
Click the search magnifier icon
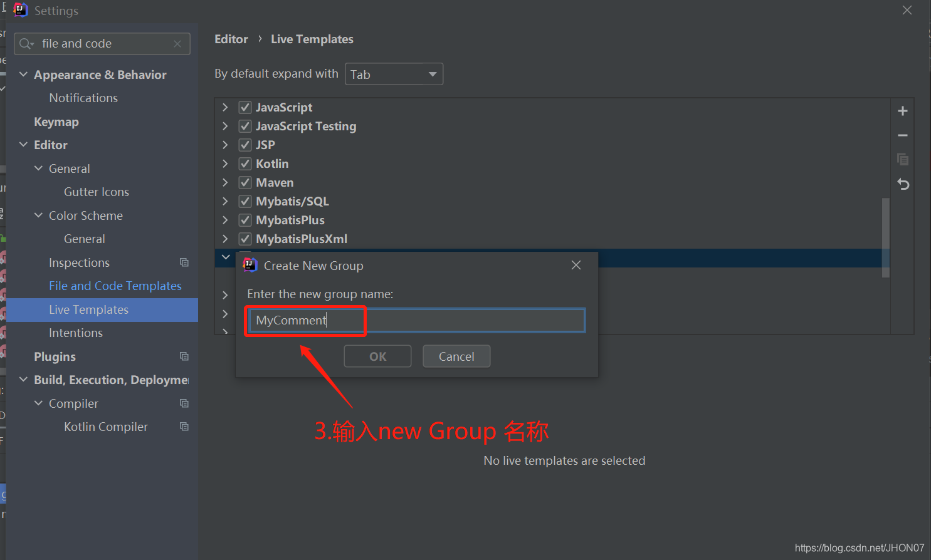[26, 44]
